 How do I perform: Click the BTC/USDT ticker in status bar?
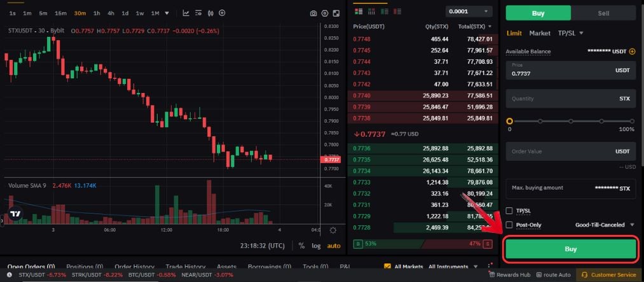tap(153, 274)
